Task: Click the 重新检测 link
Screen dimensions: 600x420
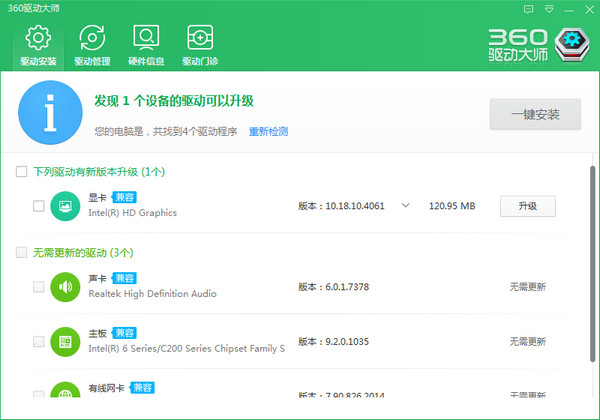Action: click(x=268, y=132)
